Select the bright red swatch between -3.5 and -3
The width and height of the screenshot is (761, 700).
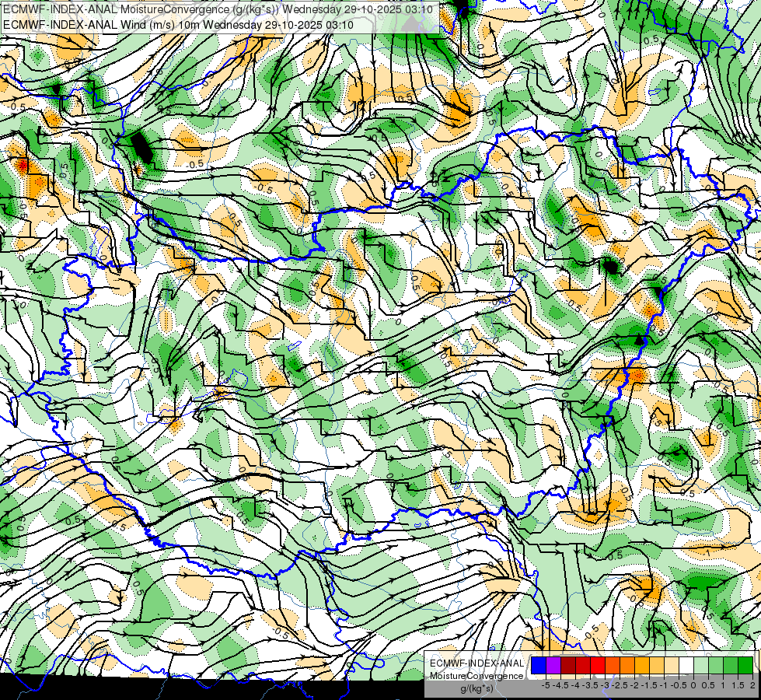[598, 666]
